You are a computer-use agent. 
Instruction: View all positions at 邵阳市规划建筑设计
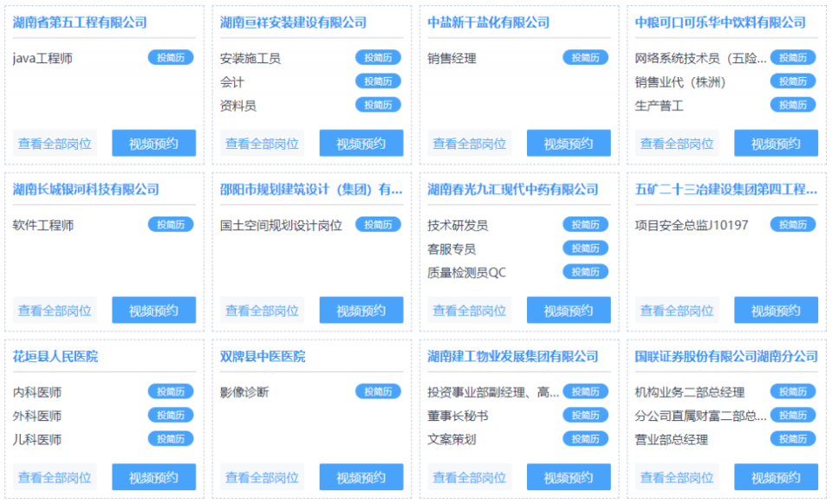click(262, 310)
